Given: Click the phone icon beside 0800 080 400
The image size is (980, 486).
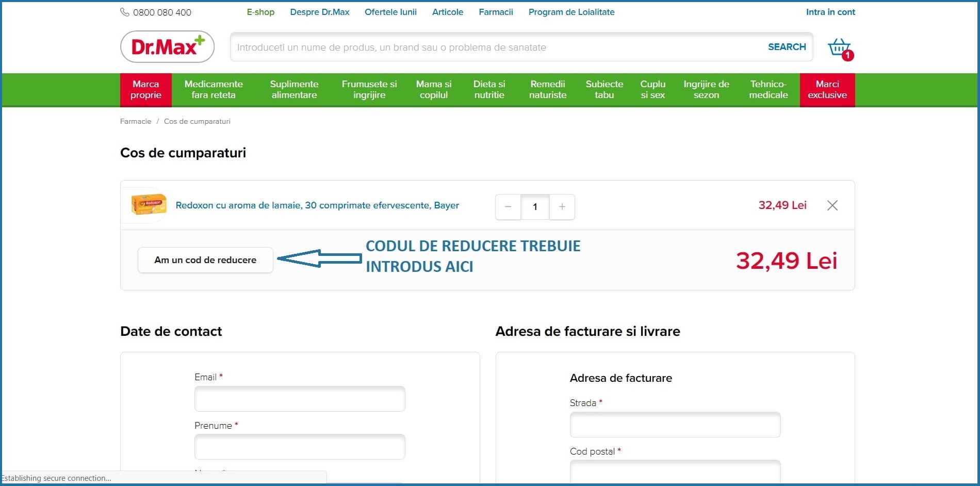Looking at the screenshot, I should click(x=125, y=12).
